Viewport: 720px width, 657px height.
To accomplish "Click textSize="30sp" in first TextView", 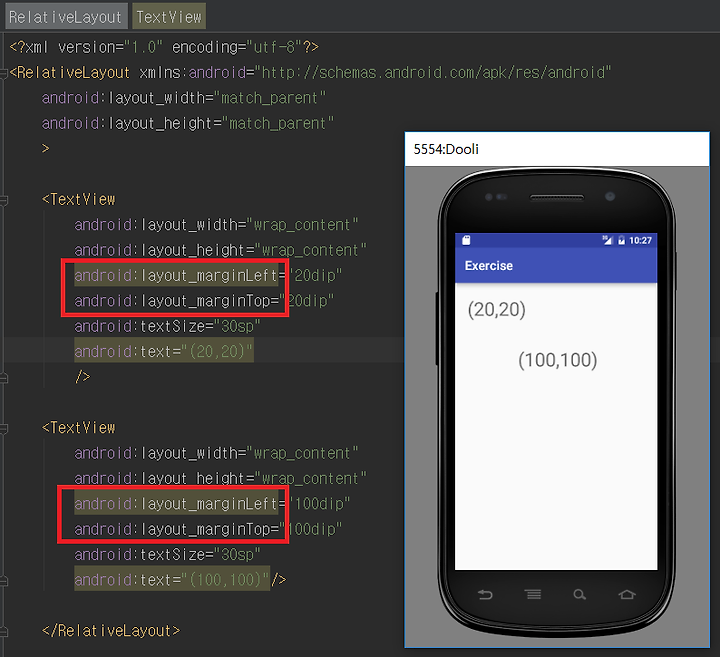I will tap(167, 326).
